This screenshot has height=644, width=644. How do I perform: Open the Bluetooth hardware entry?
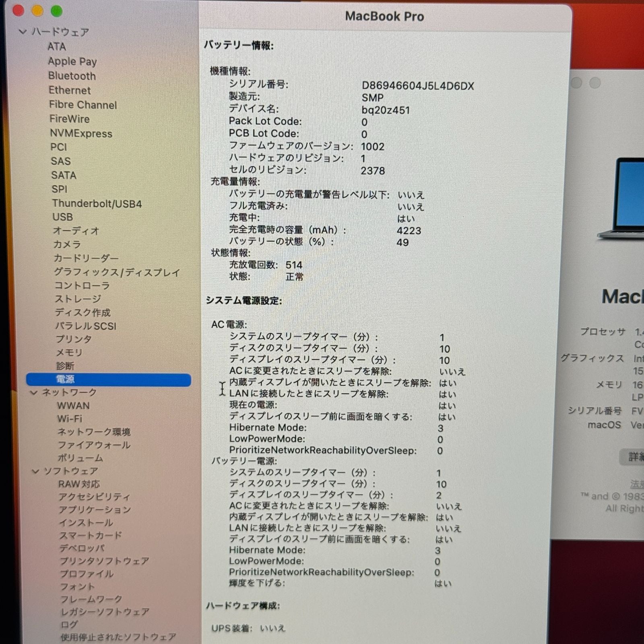coord(72,76)
